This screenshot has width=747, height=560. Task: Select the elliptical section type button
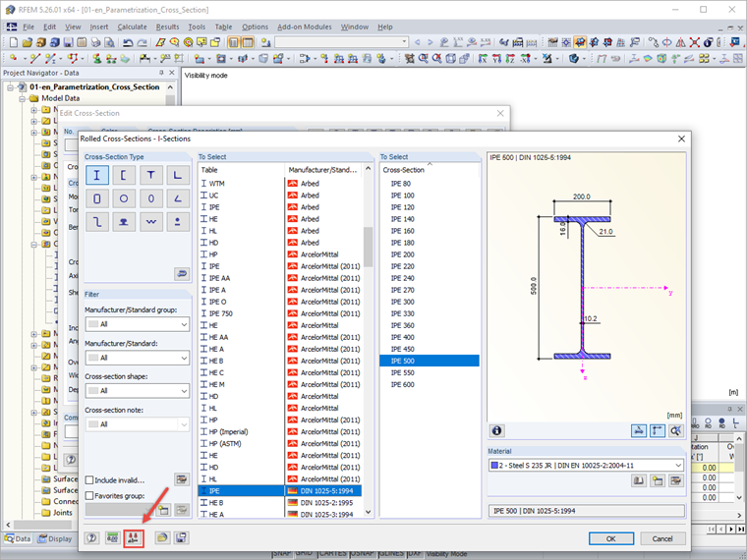(x=151, y=198)
